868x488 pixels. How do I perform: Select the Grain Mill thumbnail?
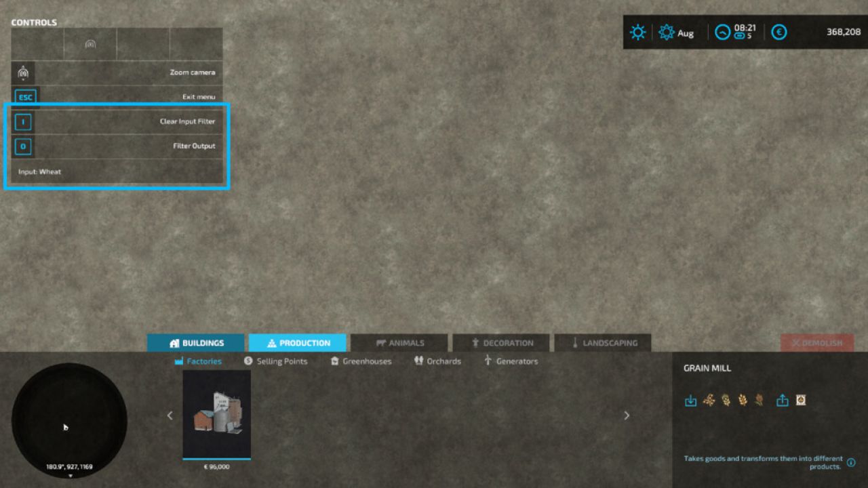click(217, 415)
